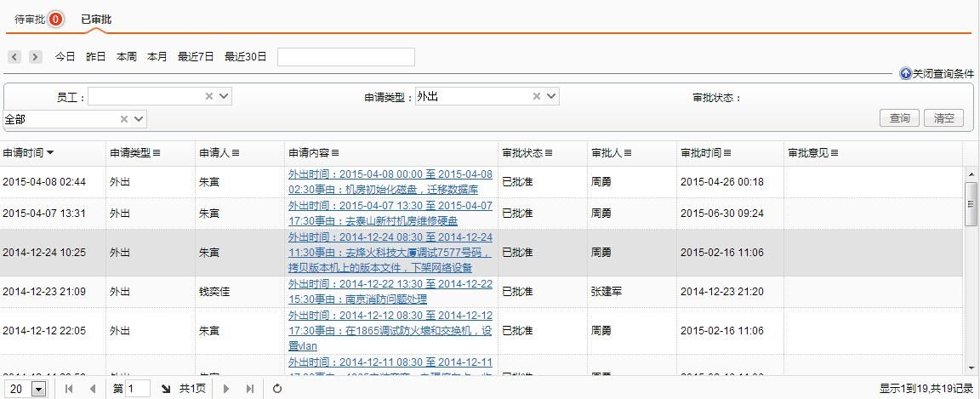The image size is (980, 399).
Task: Open the 员工 dropdown list
Action: (x=224, y=97)
